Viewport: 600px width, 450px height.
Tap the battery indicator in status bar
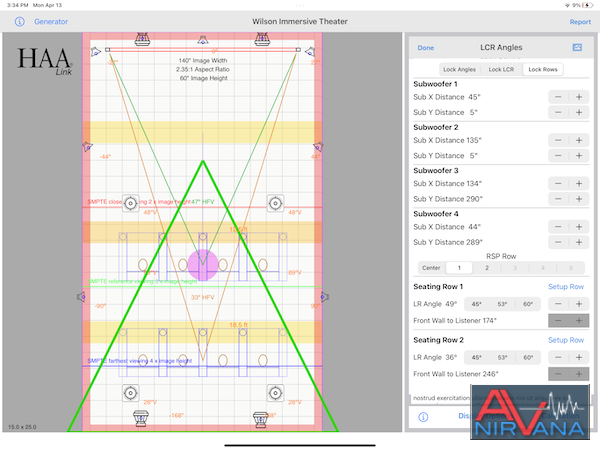click(x=587, y=5)
